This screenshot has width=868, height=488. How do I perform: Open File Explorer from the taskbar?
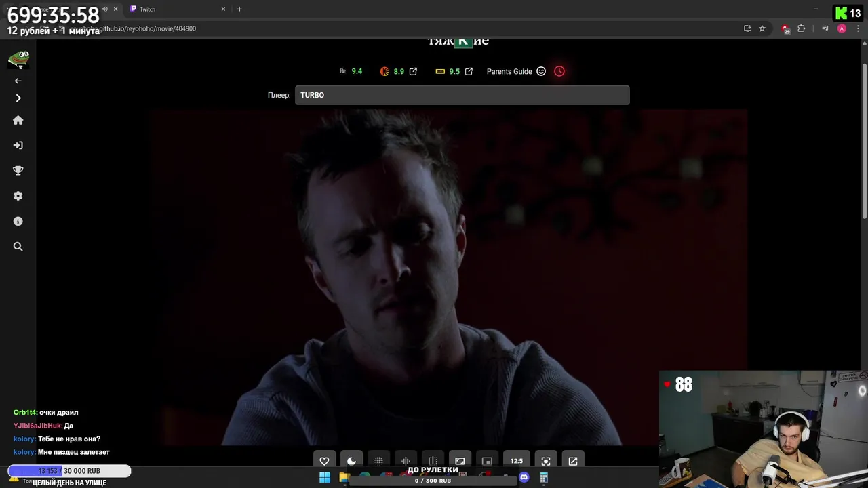(344, 478)
